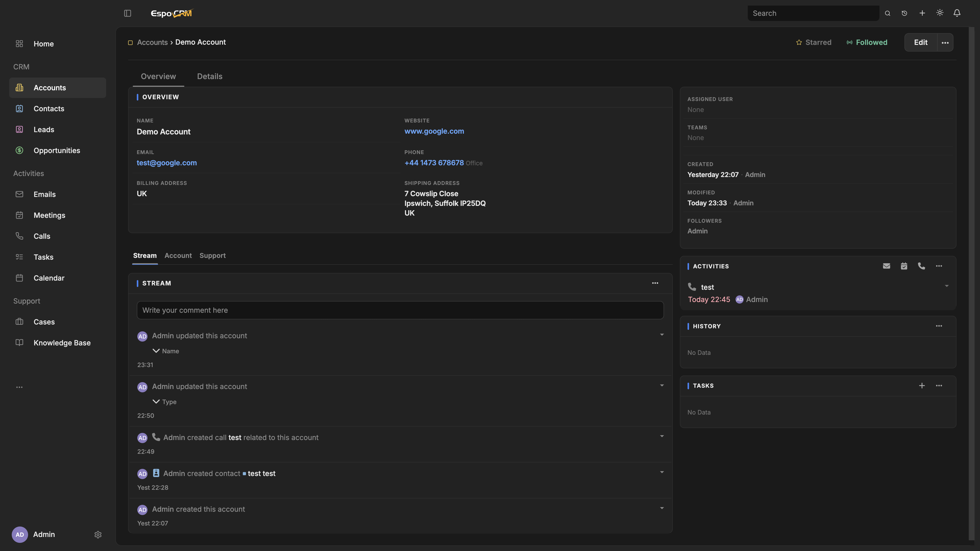Open admin settings gear in the sidebar

tap(98, 535)
